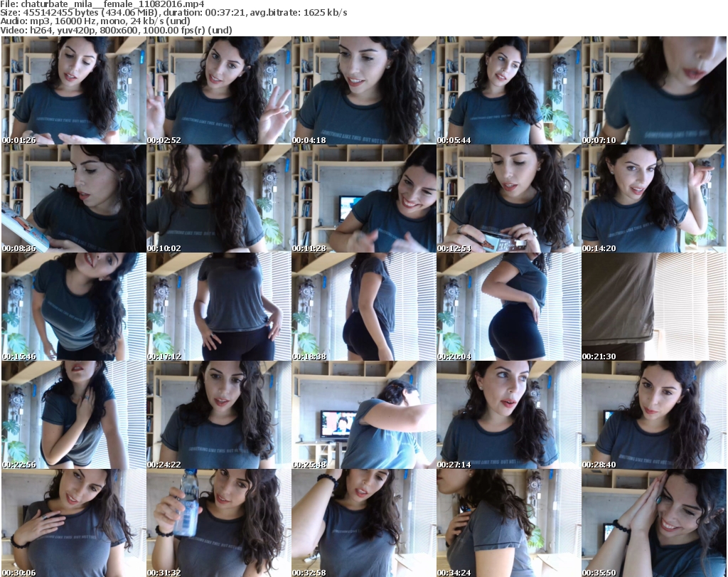Open the frame marked 00:04:18
Image resolution: width=728 pixels, height=577 pixels.
coord(363,90)
